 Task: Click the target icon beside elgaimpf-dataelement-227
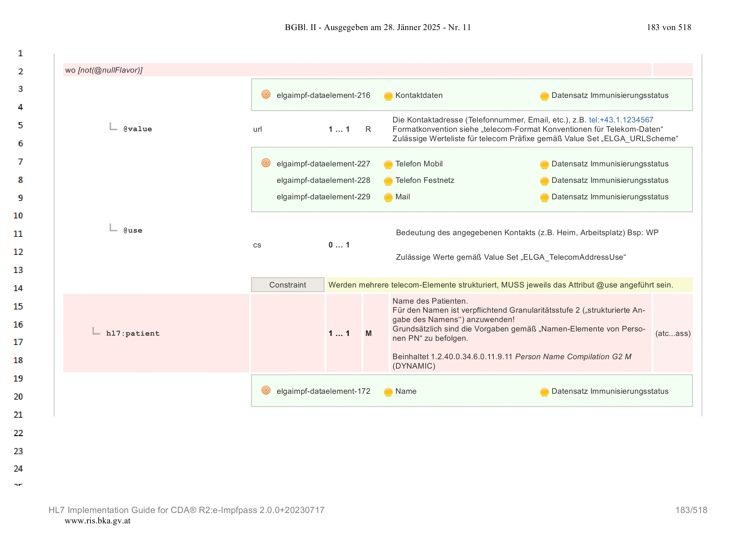(266, 163)
